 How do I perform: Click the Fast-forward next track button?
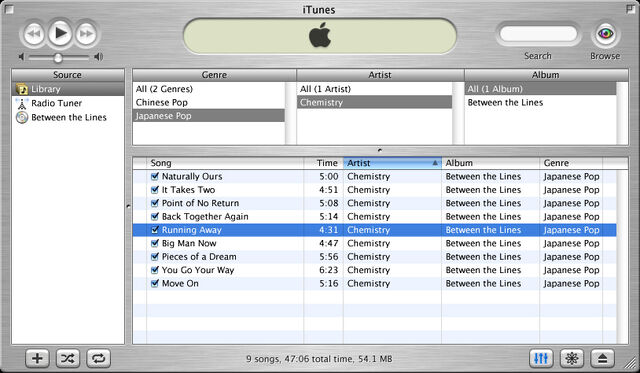point(87,33)
